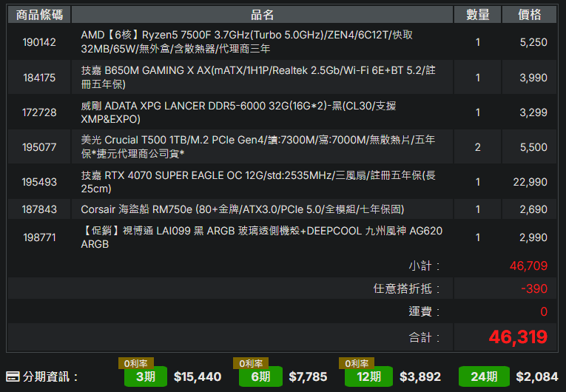The height and width of the screenshot is (392, 566).
Task: Click product code 172728
Action: (x=39, y=112)
